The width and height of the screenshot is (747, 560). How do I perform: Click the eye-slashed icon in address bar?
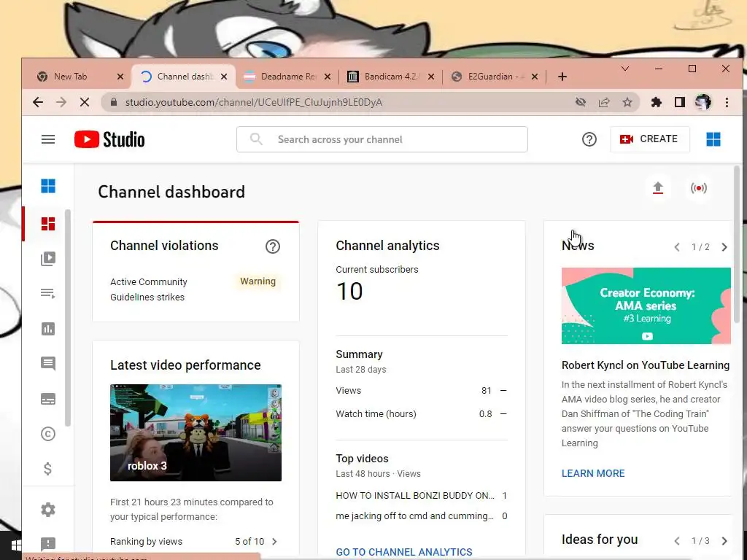coord(580,102)
